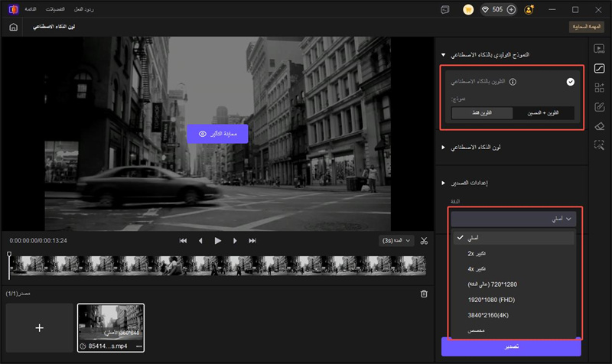
Task: Collapse the generative AI model section
Action: (x=443, y=55)
